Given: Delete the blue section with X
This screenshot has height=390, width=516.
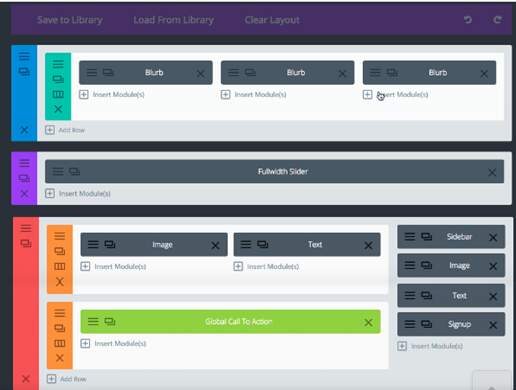Looking at the screenshot, I should click(x=24, y=130).
